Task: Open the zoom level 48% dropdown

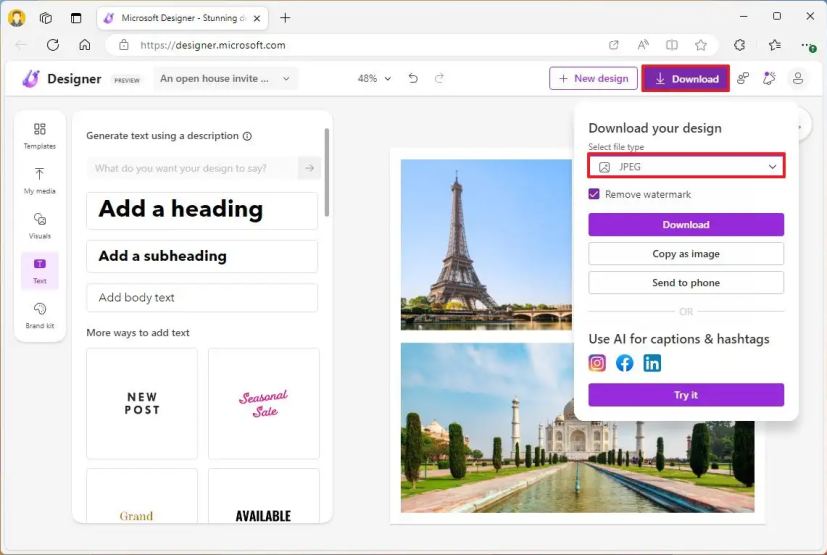Action: point(374,79)
